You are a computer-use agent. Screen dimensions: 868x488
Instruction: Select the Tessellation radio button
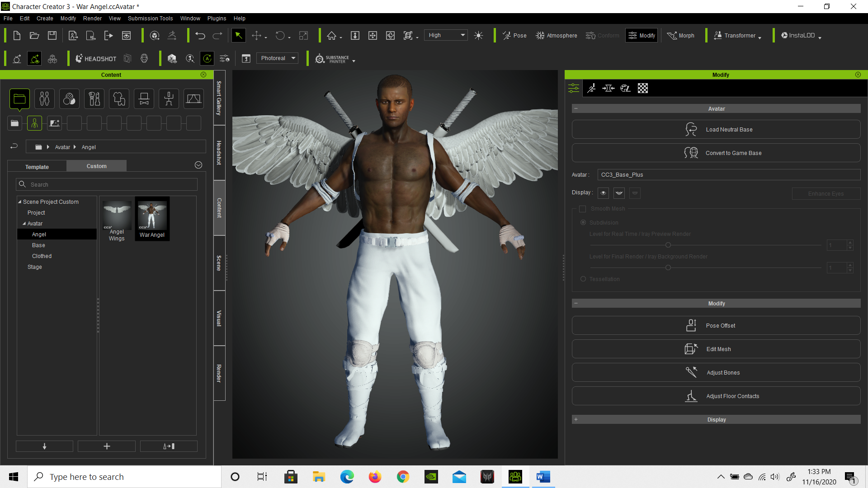click(583, 279)
